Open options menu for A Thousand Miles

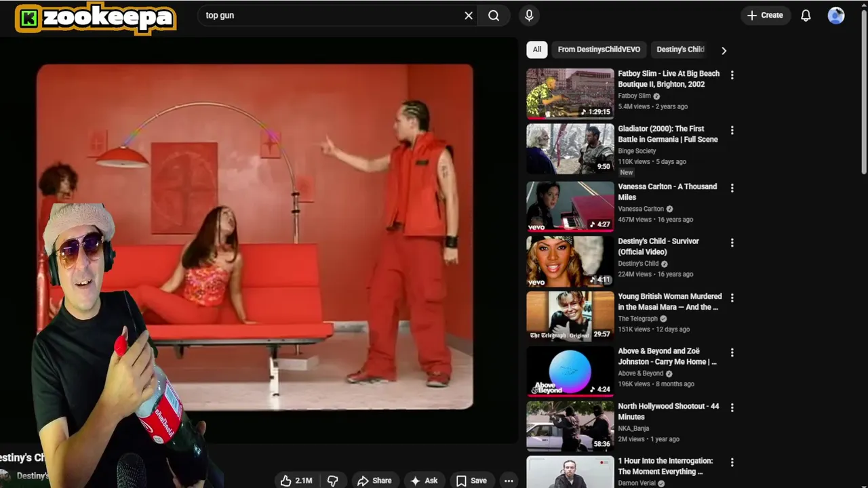(732, 188)
